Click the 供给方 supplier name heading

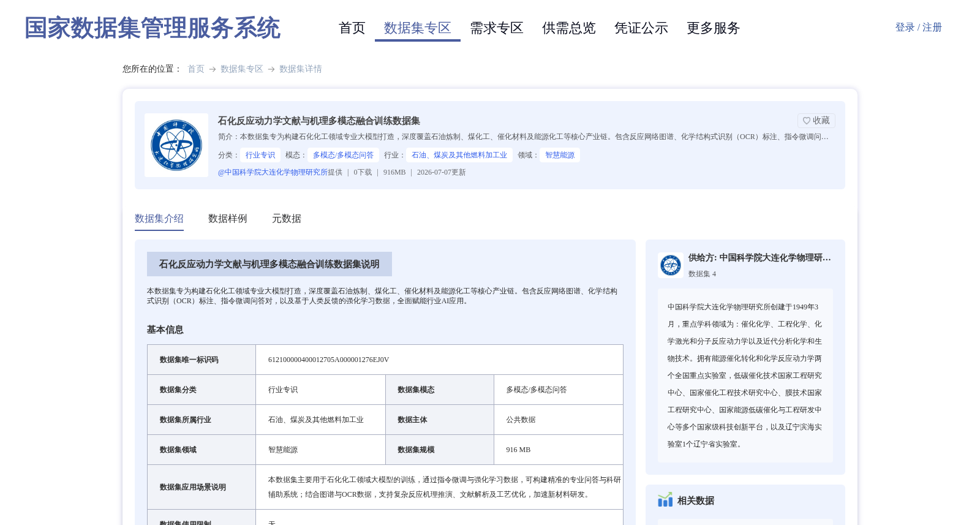759,258
